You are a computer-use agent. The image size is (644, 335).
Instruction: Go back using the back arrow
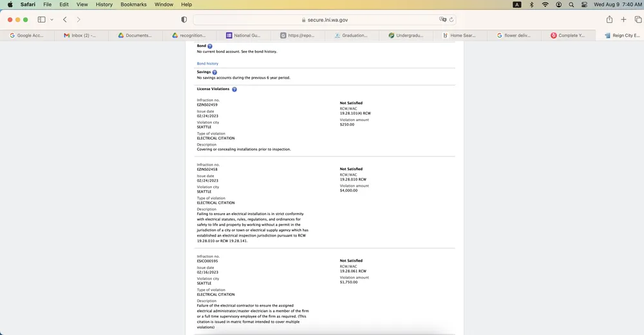click(65, 20)
